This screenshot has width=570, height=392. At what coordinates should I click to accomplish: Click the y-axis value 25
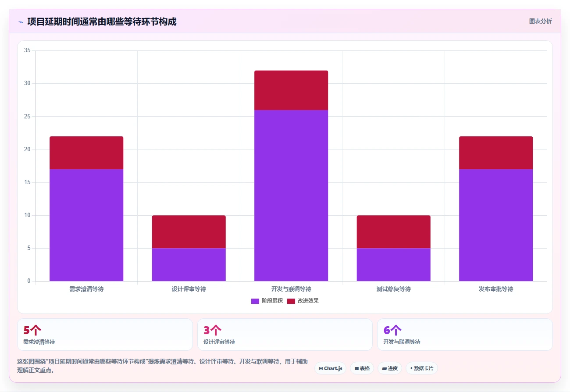point(27,116)
